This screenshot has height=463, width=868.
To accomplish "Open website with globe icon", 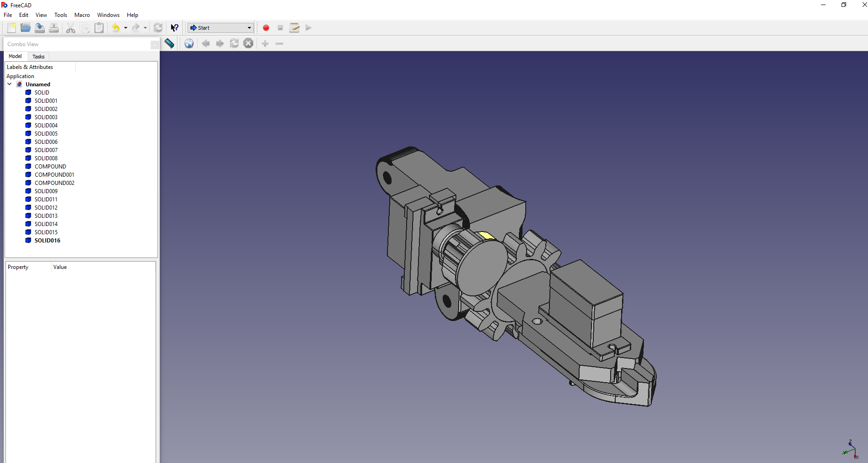I will (189, 43).
